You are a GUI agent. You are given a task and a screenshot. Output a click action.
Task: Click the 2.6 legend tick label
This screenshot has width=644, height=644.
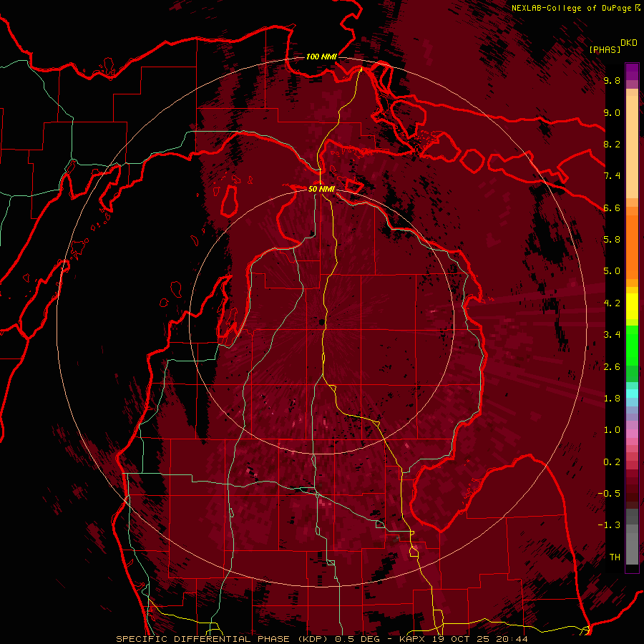[612, 367]
